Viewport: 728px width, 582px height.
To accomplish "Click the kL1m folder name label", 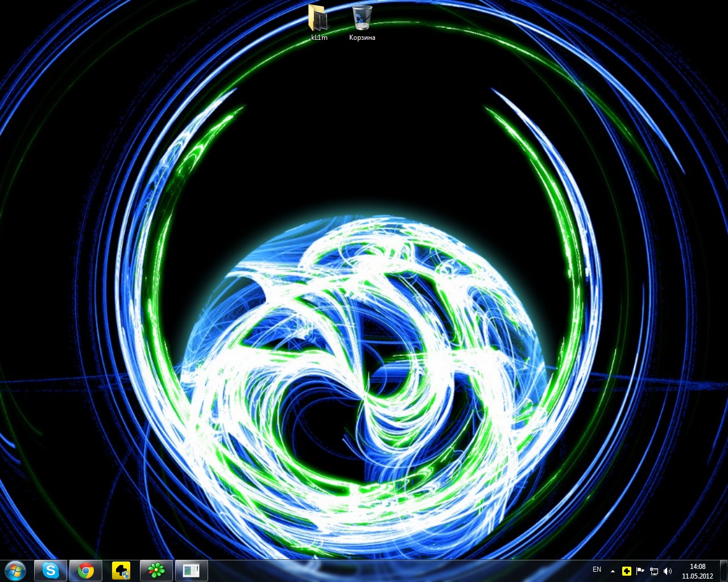I will [319, 38].
